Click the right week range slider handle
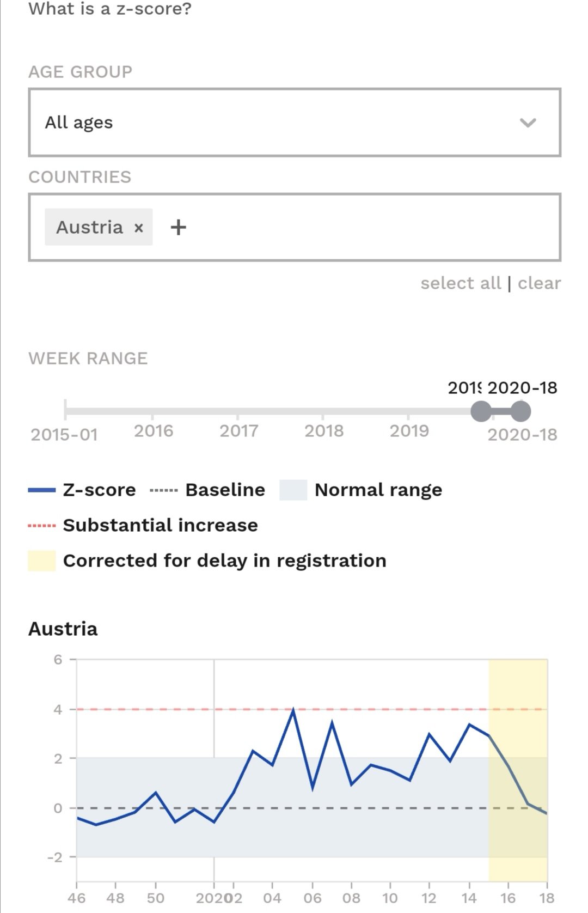Image resolution: width=588 pixels, height=913 pixels. point(520,411)
